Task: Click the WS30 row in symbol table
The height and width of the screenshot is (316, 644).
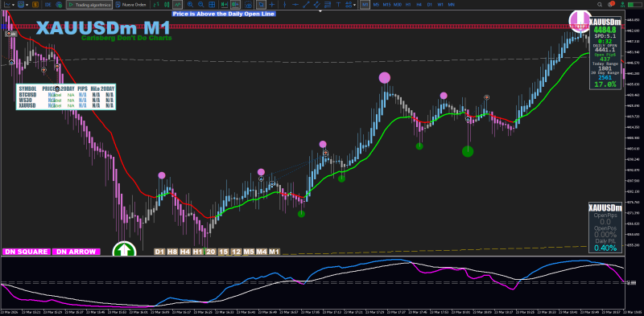Action: click(66, 101)
